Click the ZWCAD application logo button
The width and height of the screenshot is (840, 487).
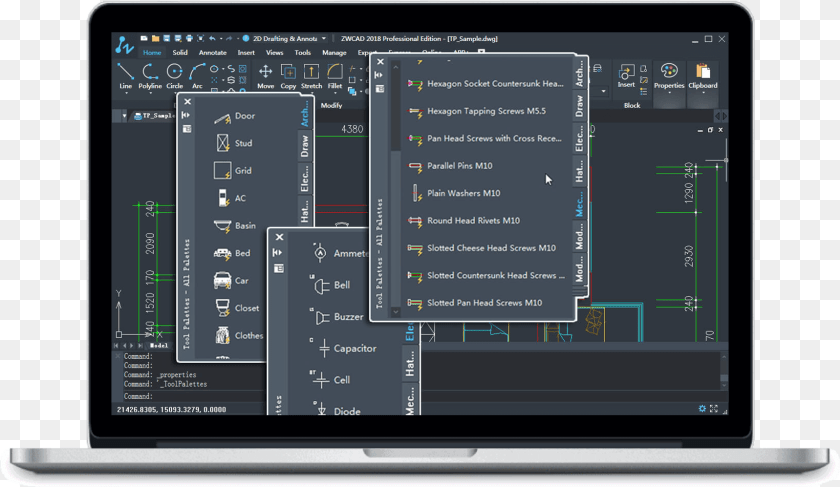[x=124, y=45]
